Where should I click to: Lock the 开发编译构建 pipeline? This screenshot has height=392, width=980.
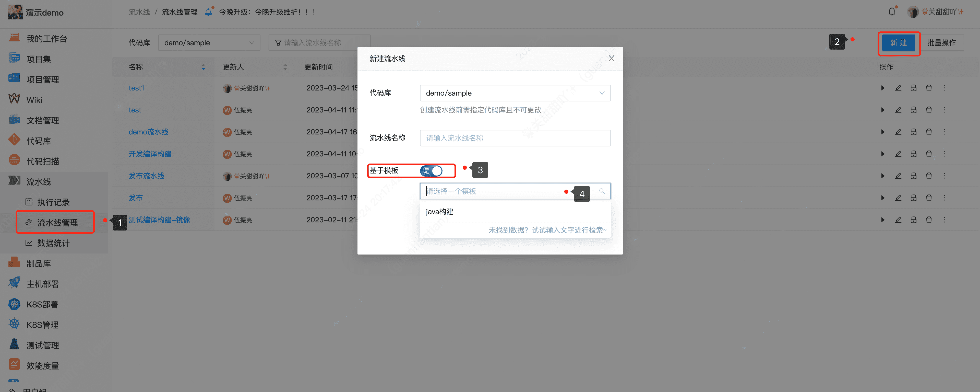click(x=914, y=154)
